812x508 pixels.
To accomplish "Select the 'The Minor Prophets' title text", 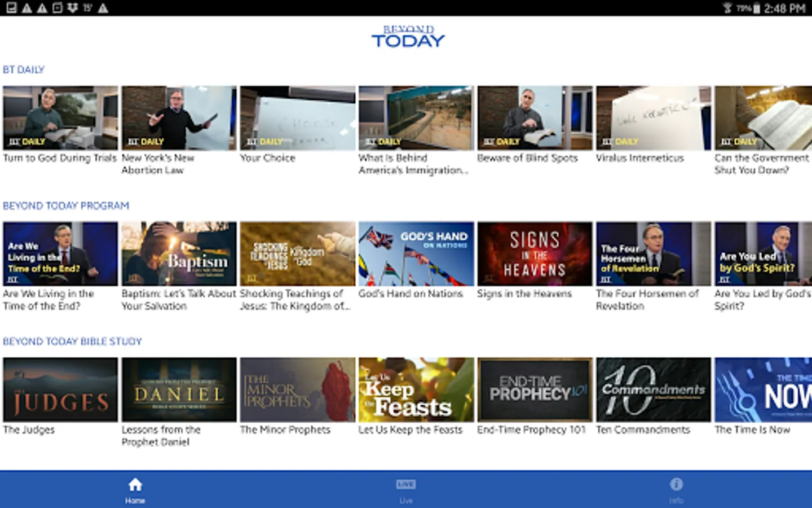I will point(285,430).
